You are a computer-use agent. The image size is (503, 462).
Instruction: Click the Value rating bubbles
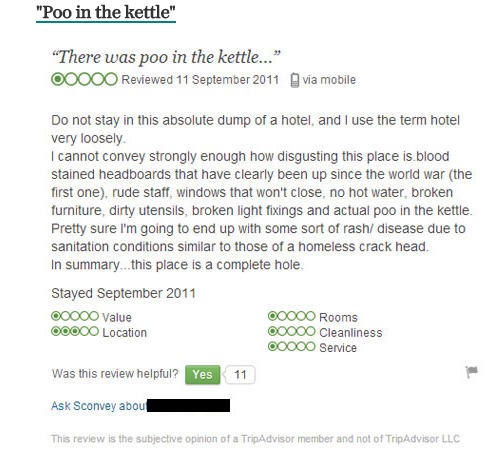click(x=75, y=316)
